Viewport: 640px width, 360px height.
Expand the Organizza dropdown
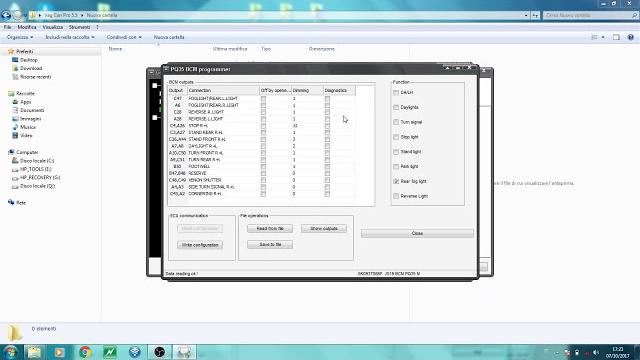(20, 37)
